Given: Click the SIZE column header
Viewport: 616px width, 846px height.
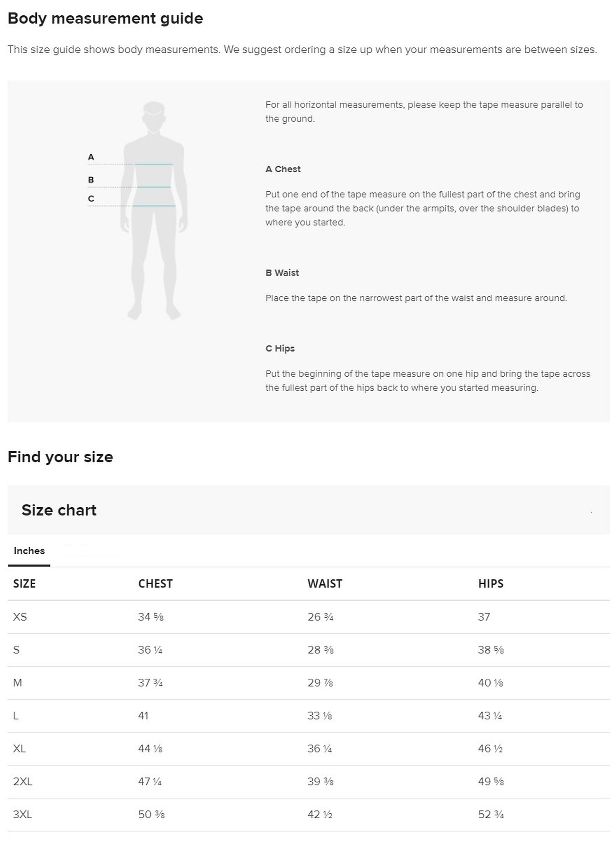Looking at the screenshot, I should point(24,583).
